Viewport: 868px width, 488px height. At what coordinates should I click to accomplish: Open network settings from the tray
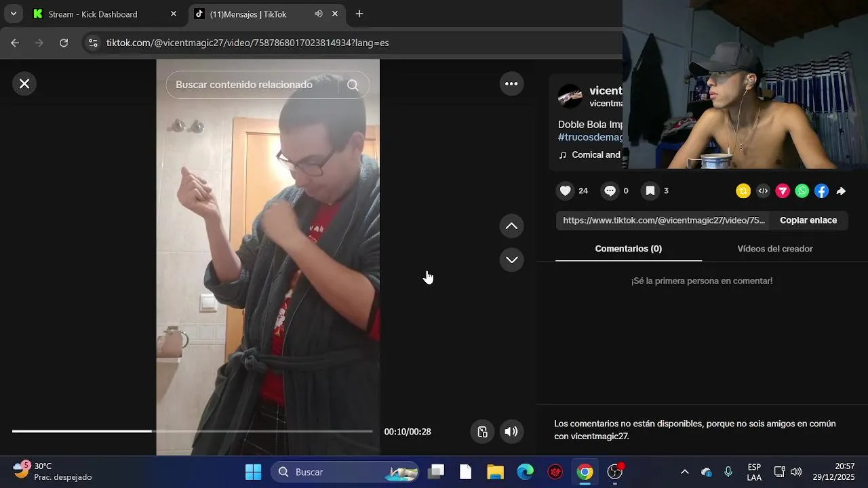780,472
